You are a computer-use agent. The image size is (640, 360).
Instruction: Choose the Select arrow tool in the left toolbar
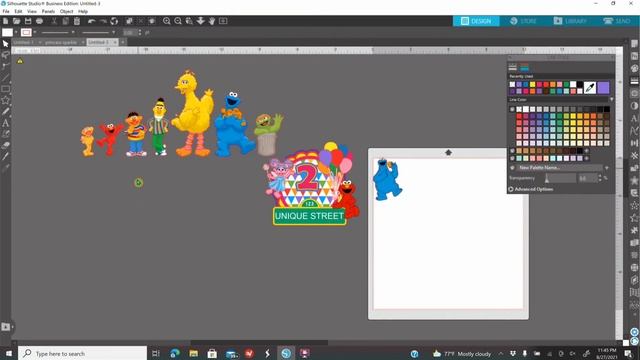[5, 44]
